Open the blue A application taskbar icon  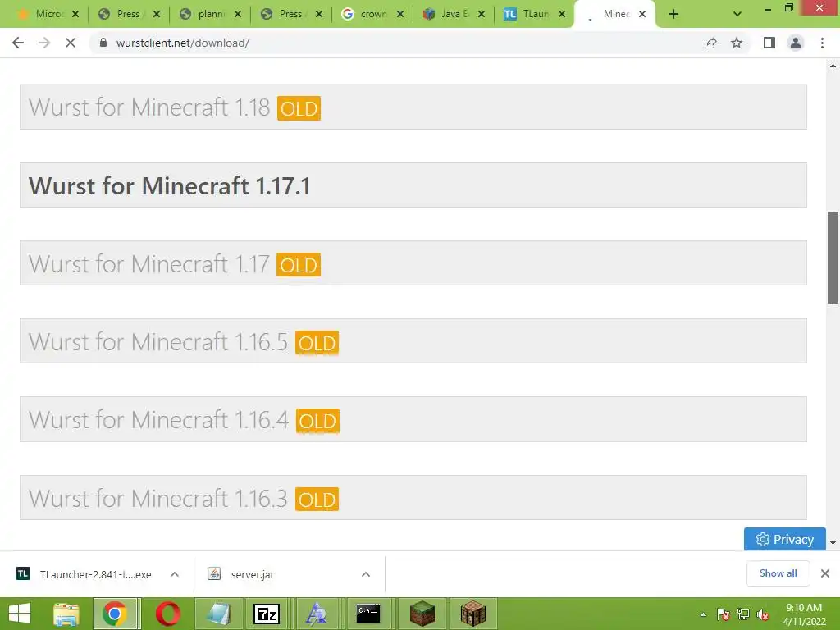point(317,614)
